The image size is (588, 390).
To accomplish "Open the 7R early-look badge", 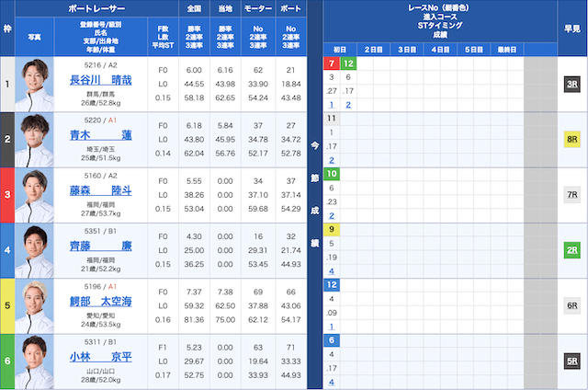I will (571, 195).
